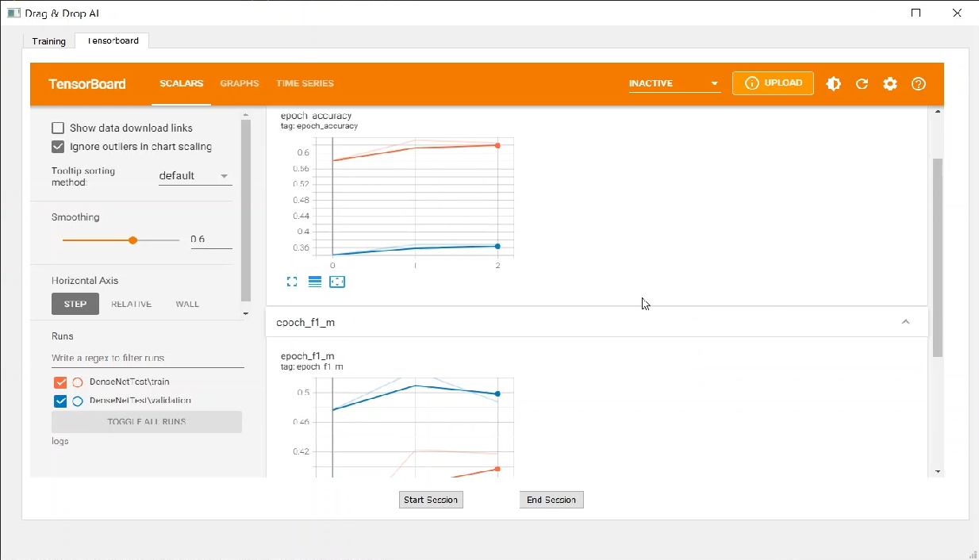Collapse the epoch_f1_m section
Viewport: 979px width, 560px height.
tap(905, 322)
